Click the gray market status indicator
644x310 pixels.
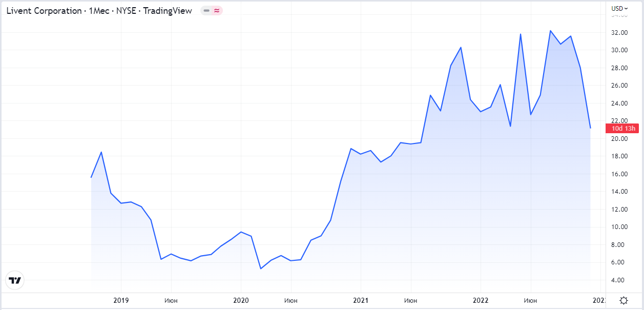tap(206, 11)
